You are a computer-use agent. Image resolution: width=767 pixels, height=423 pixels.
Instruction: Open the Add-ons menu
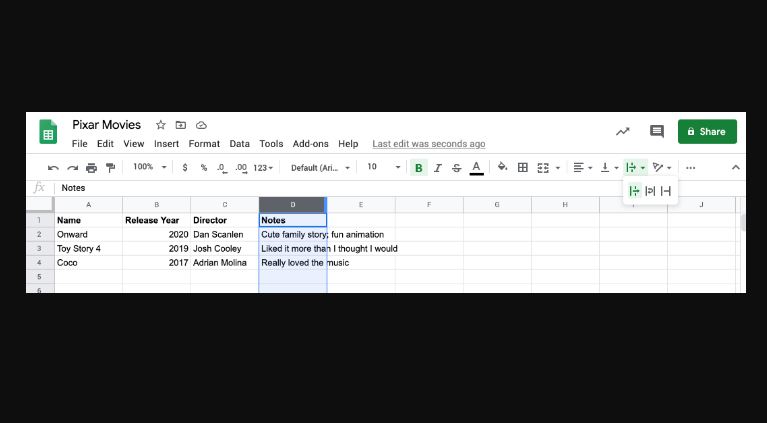point(311,144)
